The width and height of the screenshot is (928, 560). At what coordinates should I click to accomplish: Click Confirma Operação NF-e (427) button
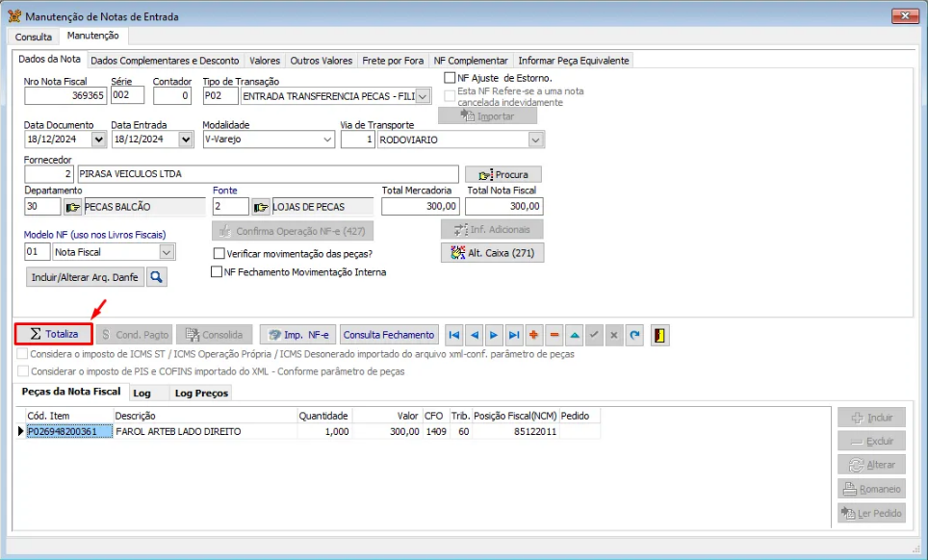[293, 231]
